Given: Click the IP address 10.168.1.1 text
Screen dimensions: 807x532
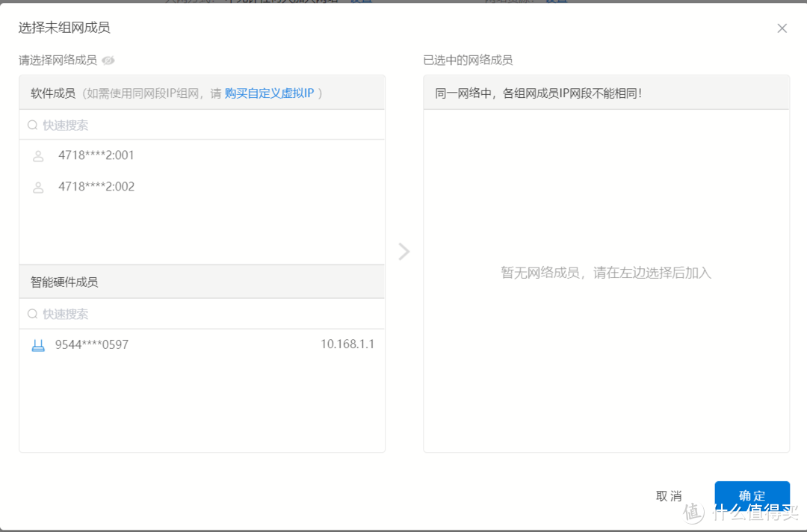Looking at the screenshot, I should 347,344.
